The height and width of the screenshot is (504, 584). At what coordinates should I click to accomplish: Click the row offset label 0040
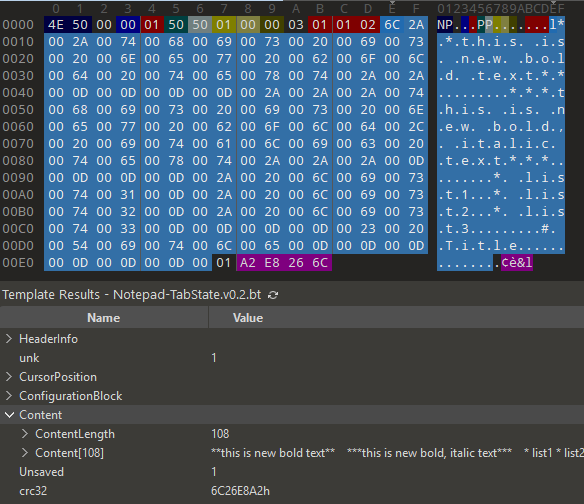(x=18, y=93)
